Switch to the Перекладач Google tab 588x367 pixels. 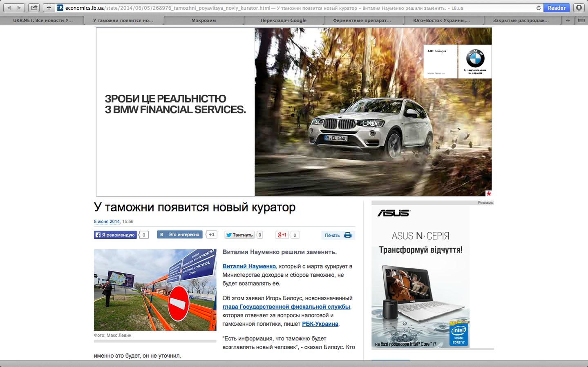click(284, 20)
